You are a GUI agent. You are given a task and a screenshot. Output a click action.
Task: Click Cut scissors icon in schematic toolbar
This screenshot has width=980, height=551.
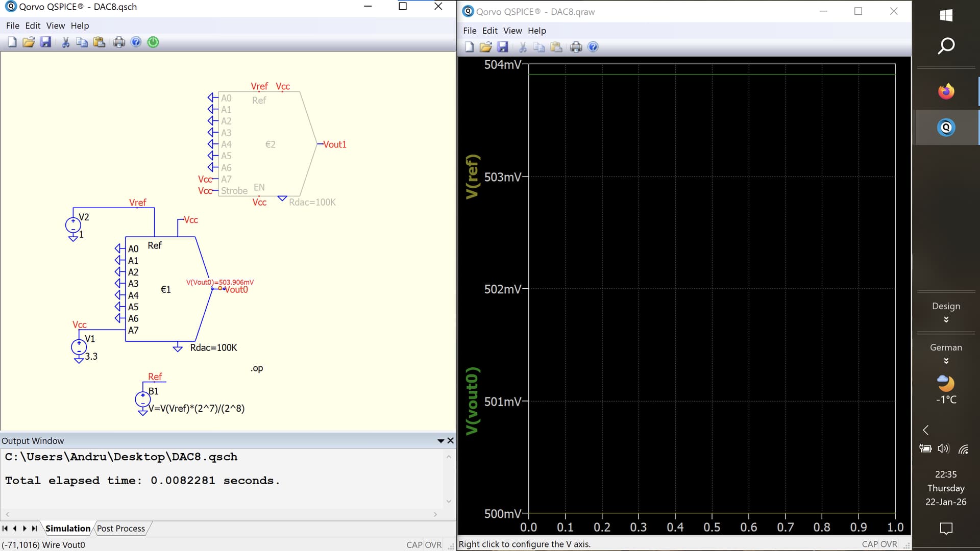65,42
